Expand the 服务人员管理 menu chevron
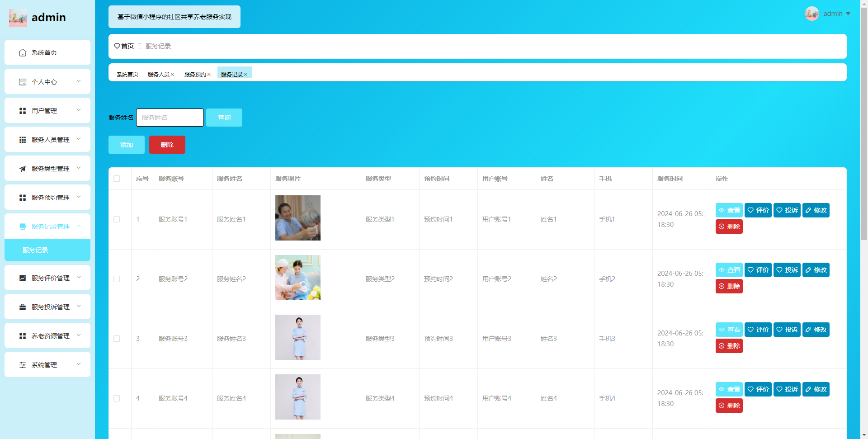Viewport: 868px width, 439px height. [79, 139]
